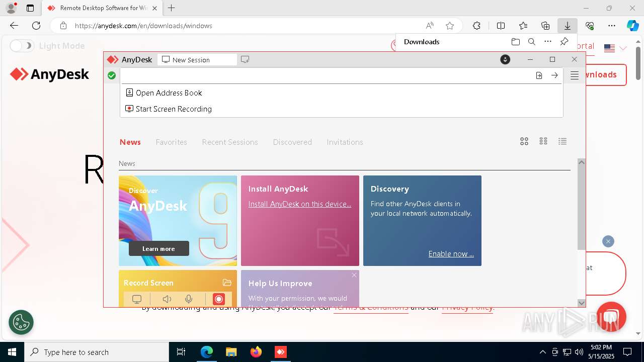Click the red record button in Record Screen
644x362 pixels.
coord(219,299)
